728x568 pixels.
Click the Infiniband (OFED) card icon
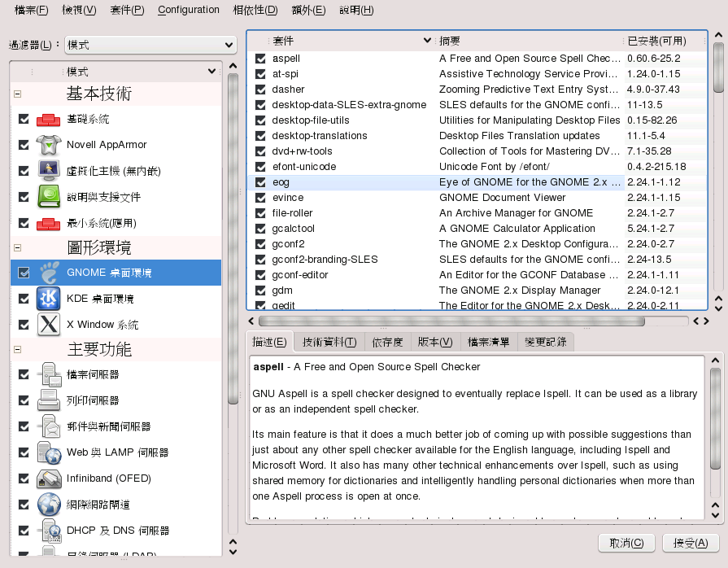(50, 478)
